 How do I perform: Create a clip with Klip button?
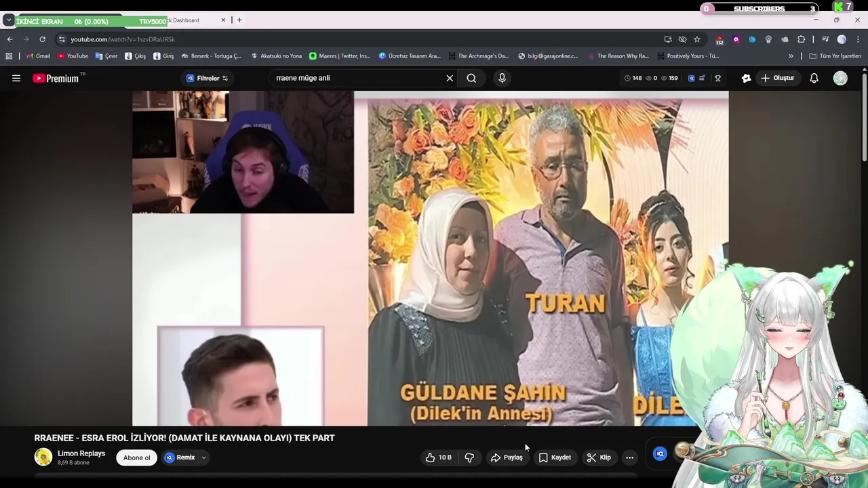[599, 457]
